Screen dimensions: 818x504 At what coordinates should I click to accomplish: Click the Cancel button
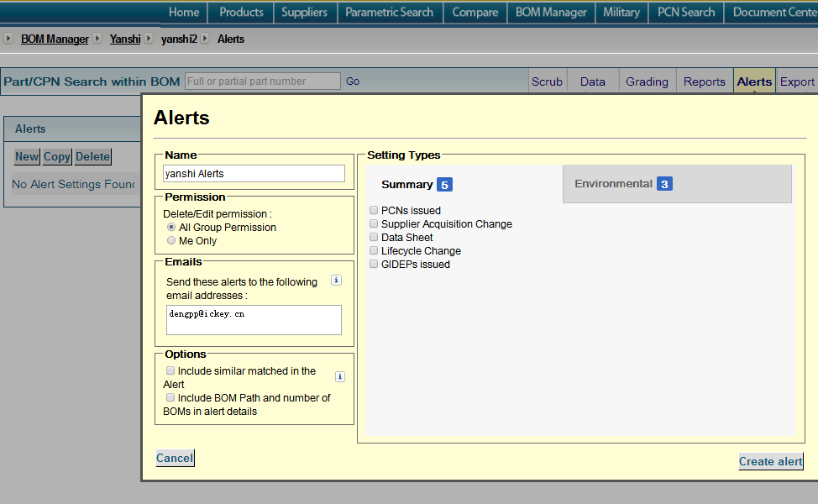[x=175, y=458]
